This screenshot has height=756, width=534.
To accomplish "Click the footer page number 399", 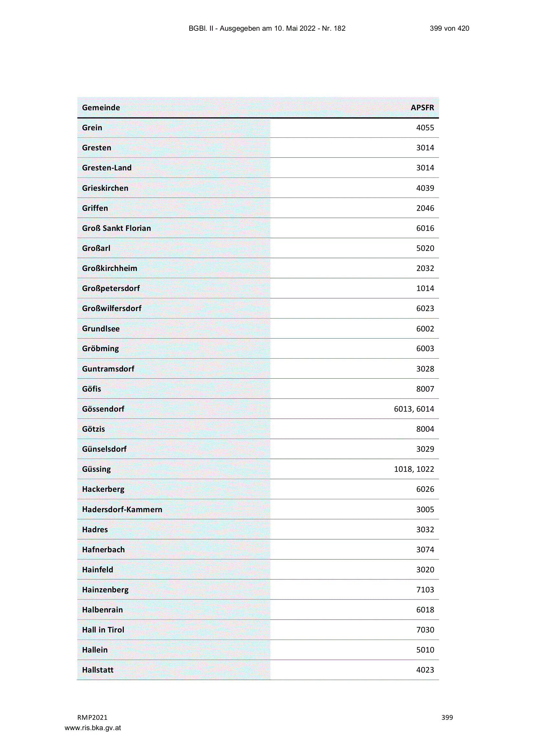I will (447, 718).
